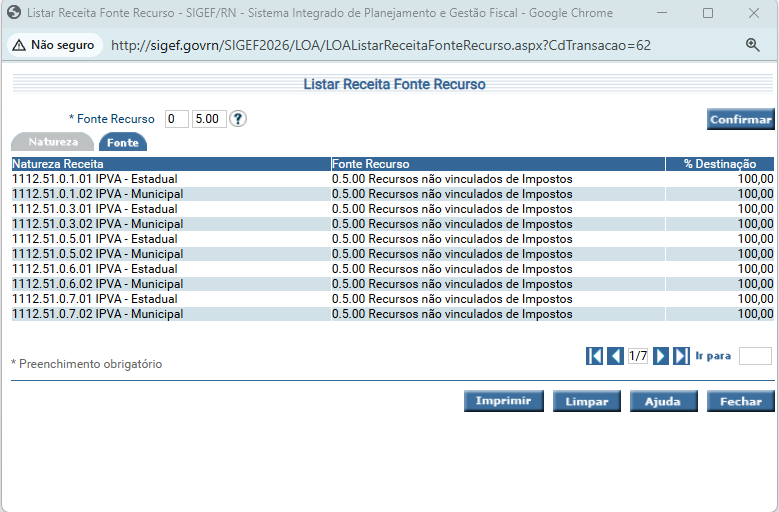The width and height of the screenshot is (779, 512).
Task: Advance to next page of results
Action: pyautogui.click(x=661, y=356)
